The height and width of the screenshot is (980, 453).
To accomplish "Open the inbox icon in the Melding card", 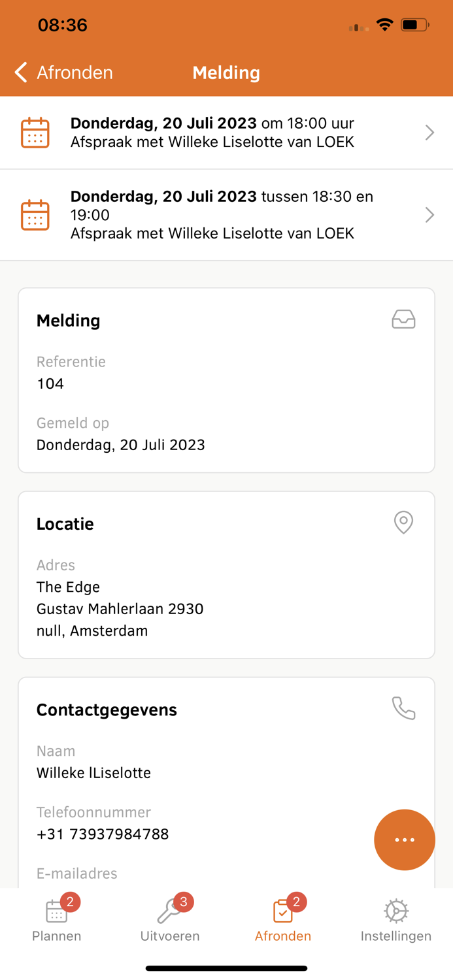I will (x=403, y=319).
